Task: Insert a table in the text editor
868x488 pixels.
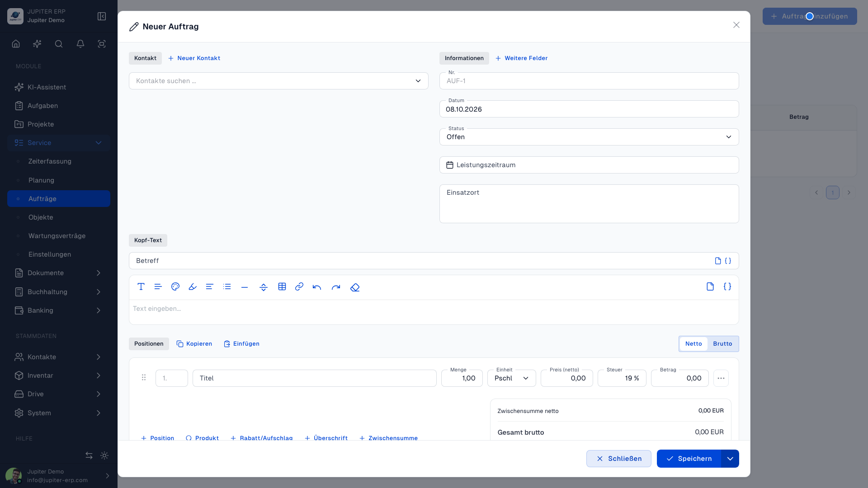Action: coord(282,287)
